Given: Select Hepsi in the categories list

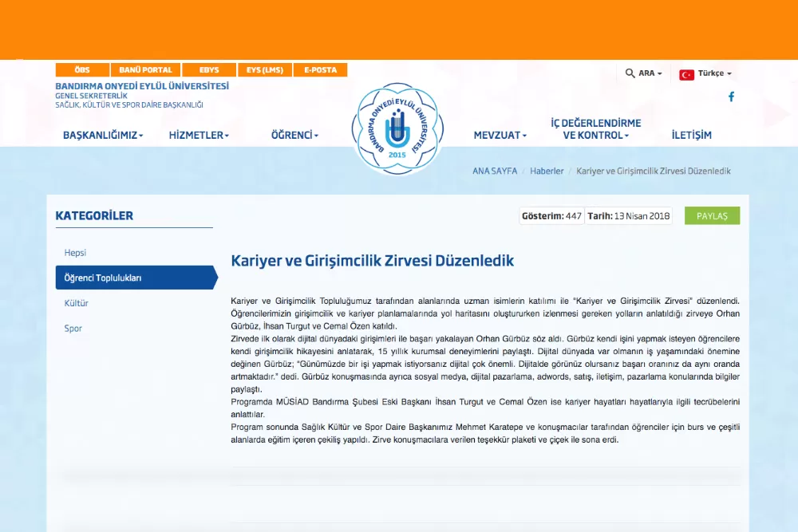Looking at the screenshot, I should point(75,253).
